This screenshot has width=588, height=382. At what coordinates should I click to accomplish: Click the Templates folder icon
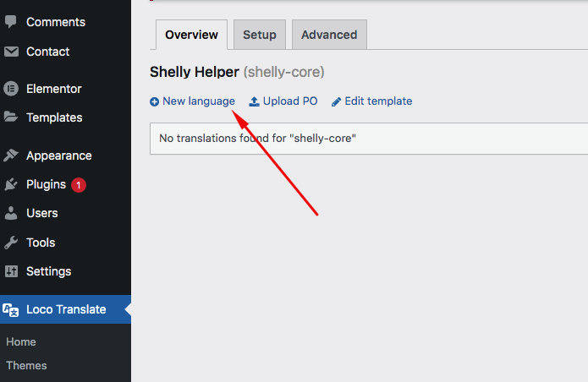point(11,117)
